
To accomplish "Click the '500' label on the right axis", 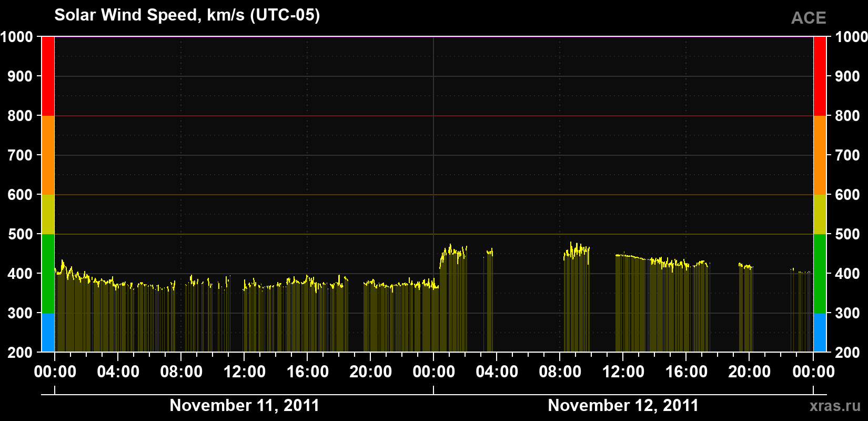I will tap(847, 234).
